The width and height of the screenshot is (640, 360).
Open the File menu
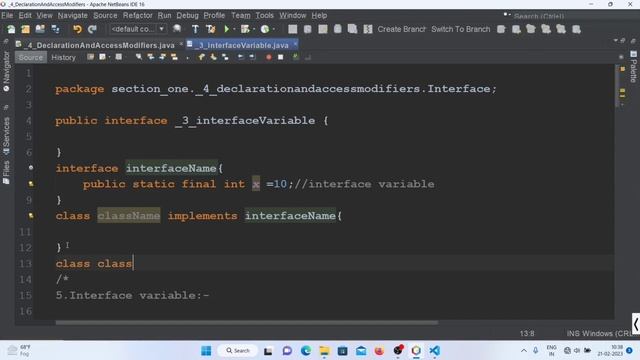(7, 16)
